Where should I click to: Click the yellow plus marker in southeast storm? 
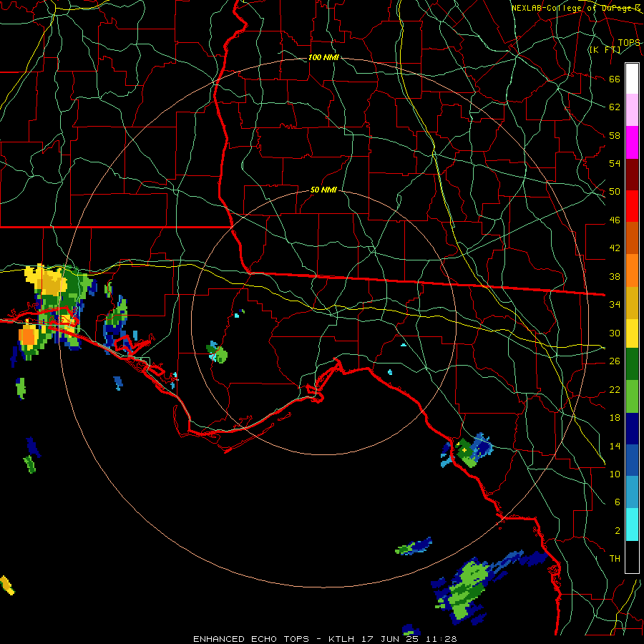point(464,450)
